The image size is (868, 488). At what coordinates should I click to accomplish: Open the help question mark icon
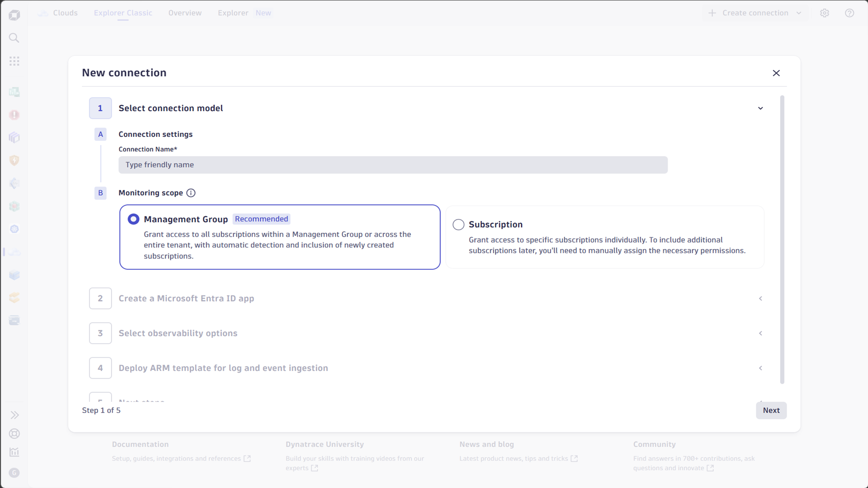coord(849,13)
